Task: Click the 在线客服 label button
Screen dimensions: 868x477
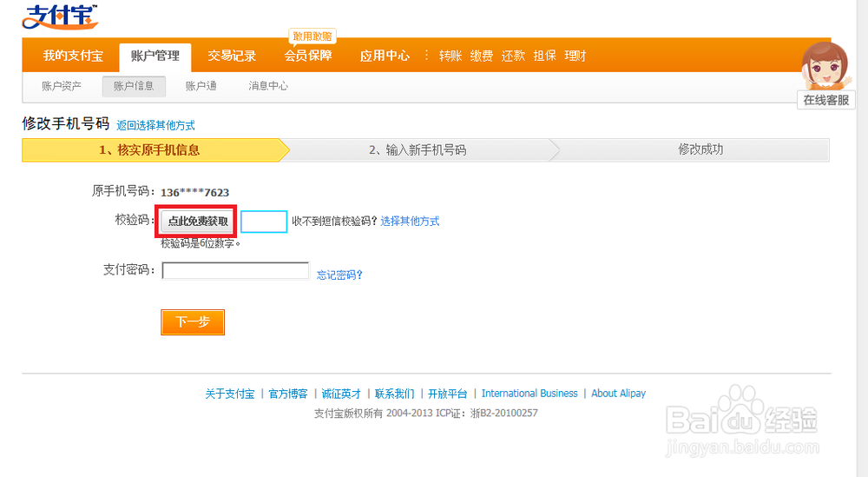Action: (826, 100)
